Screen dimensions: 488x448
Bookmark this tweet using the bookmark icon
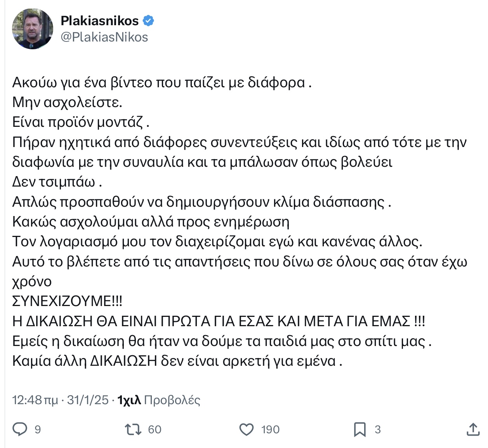tap(360, 429)
